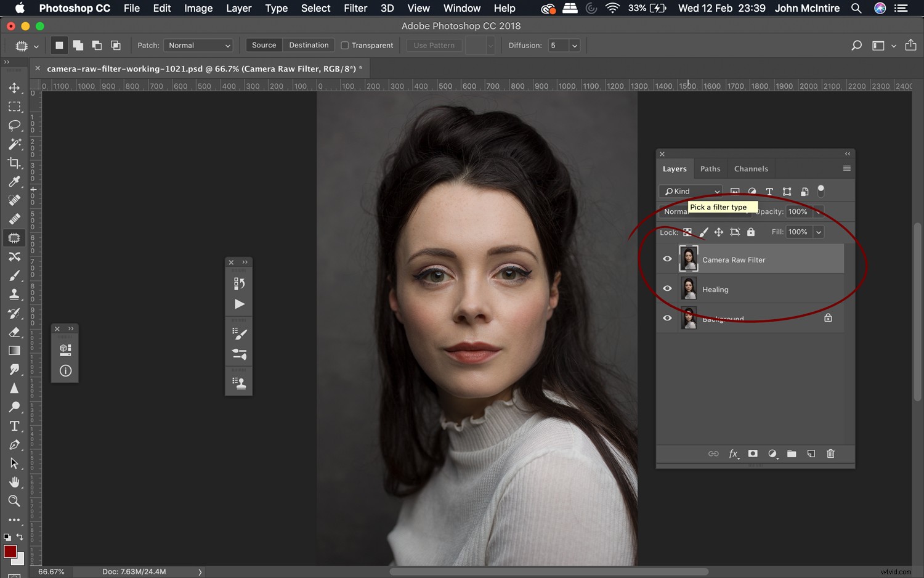The width and height of the screenshot is (924, 578).
Task: Hide the Camera Raw Filter layer
Action: 667,259
